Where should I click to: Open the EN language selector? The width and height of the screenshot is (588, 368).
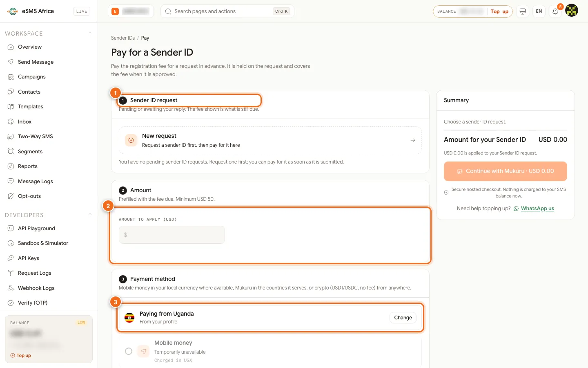coord(539,11)
